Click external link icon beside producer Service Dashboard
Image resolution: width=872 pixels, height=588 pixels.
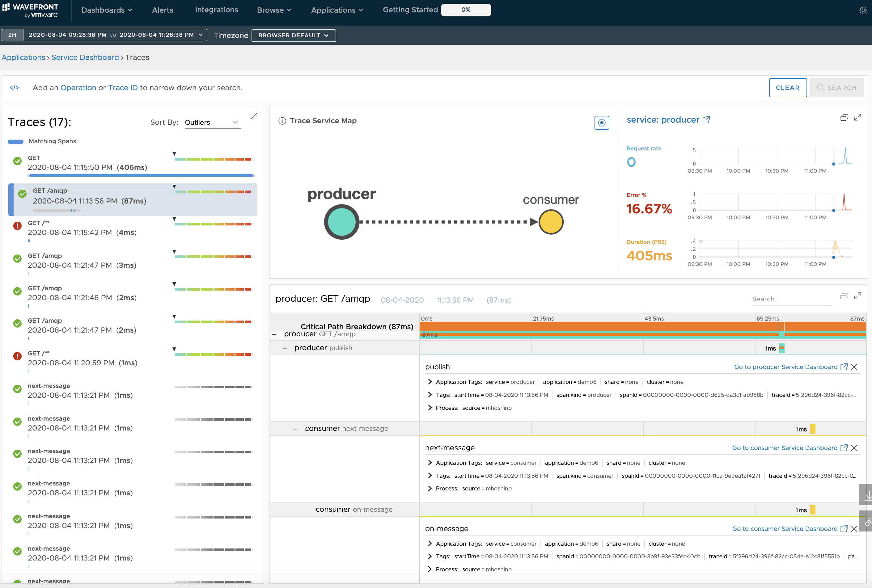844,367
